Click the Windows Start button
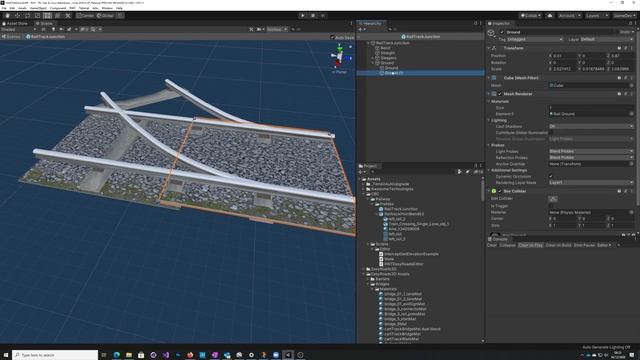This screenshot has width=640, height=360. [6, 355]
